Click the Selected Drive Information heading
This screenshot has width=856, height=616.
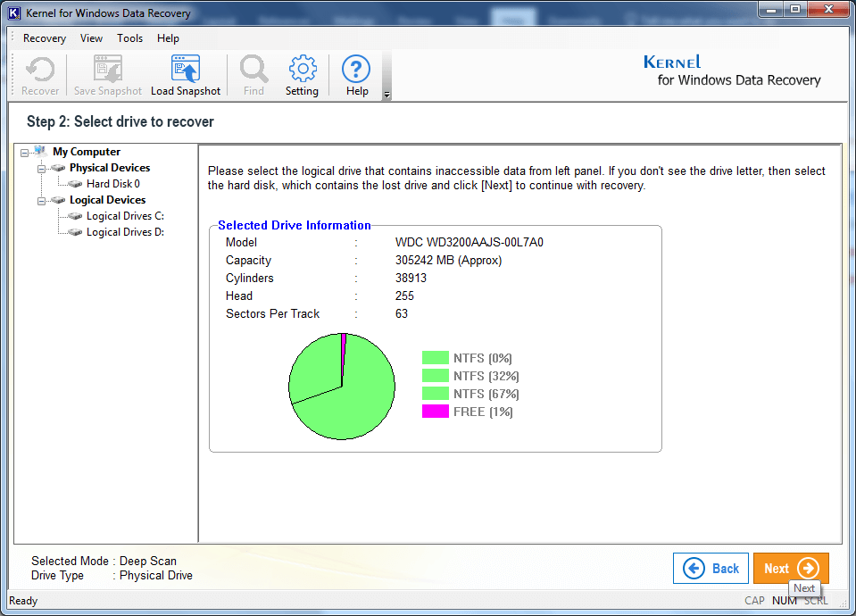[295, 226]
